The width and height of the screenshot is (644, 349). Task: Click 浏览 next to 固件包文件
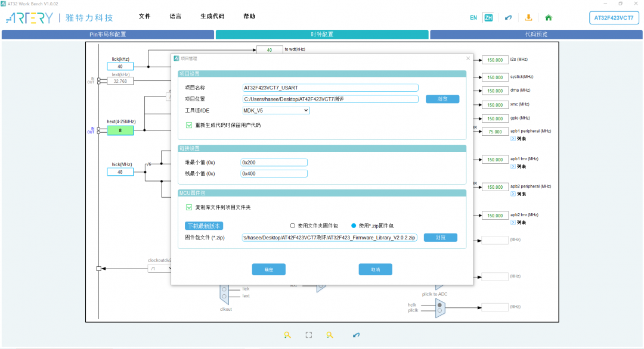tap(440, 238)
